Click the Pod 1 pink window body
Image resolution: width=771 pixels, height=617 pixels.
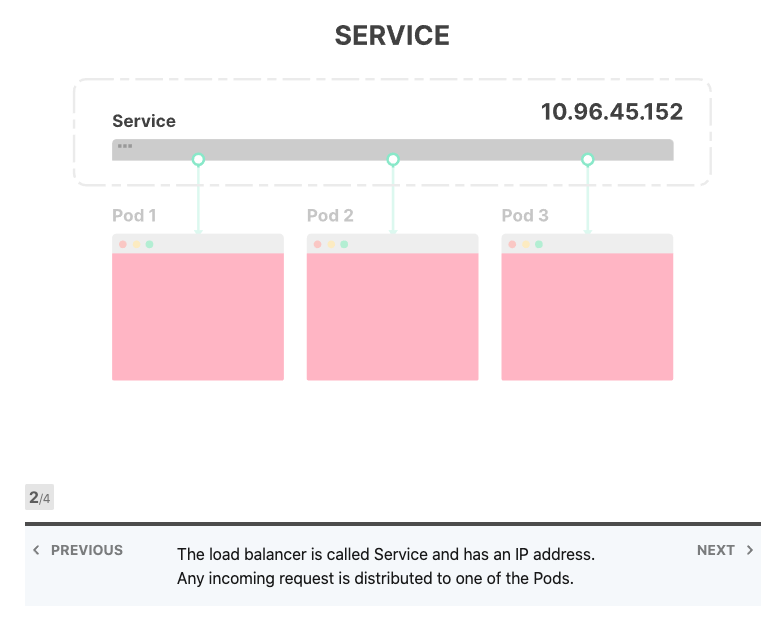198,316
